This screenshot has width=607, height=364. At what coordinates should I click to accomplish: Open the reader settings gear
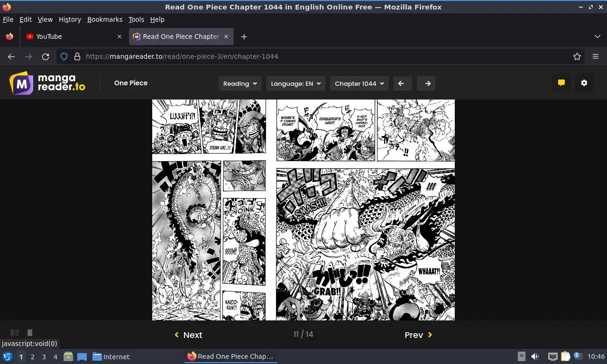(584, 83)
